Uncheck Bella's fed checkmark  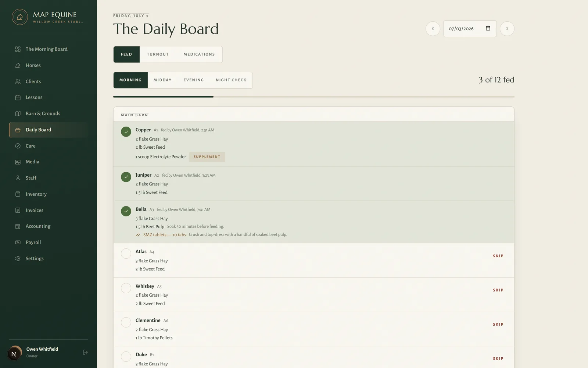pos(126,211)
